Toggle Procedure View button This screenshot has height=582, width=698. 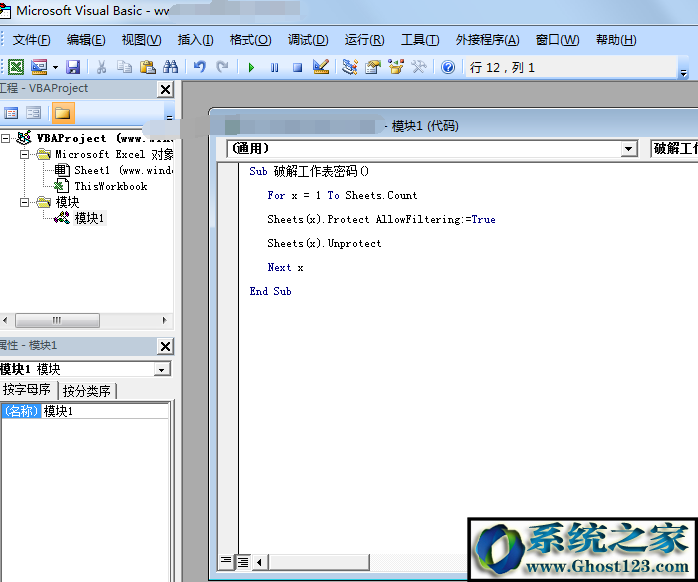pyautogui.click(x=226, y=561)
